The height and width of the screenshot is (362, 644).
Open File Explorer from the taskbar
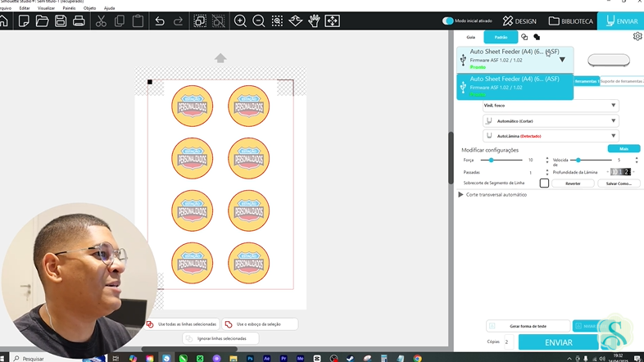[234, 358]
